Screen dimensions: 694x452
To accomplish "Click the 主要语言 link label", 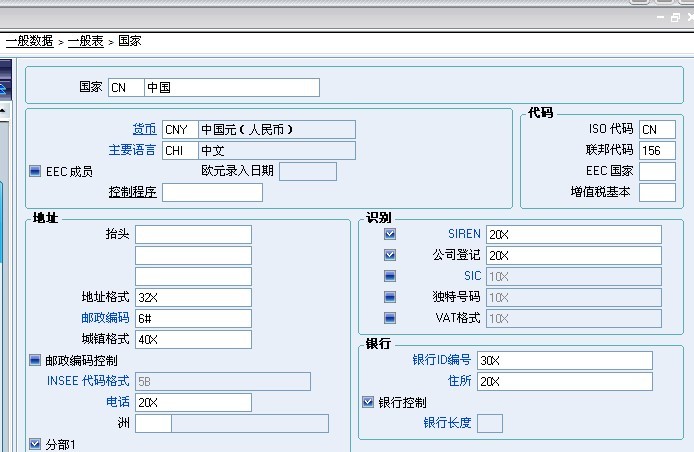I will tap(132, 150).
